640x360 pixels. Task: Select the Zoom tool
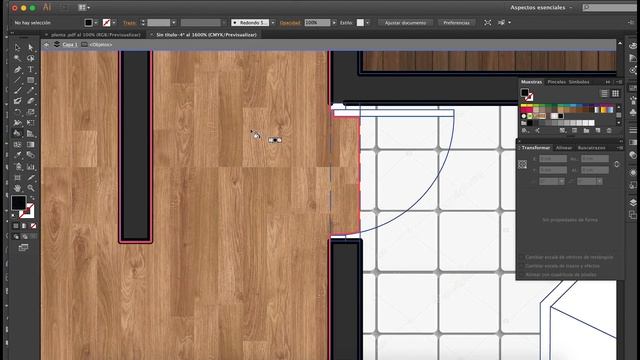pyautogui.click(x=31, y=188)
